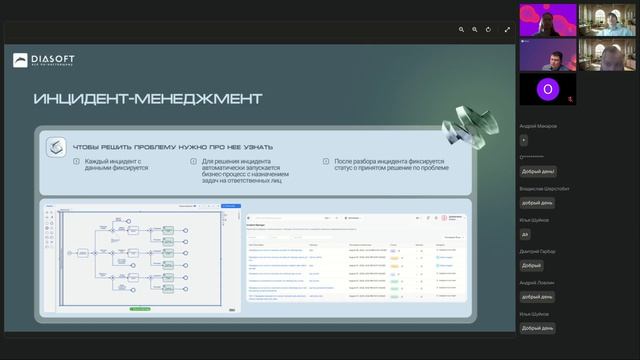Click the BPMN process diagram on the slide
Viewport: 640px width, 360px height.
142,258
